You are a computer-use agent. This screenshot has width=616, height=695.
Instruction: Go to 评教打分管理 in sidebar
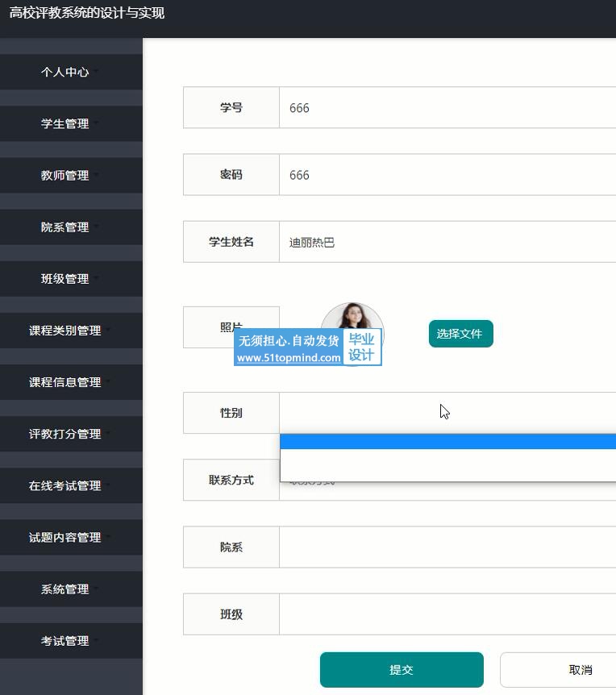click(x=71, y=434)
